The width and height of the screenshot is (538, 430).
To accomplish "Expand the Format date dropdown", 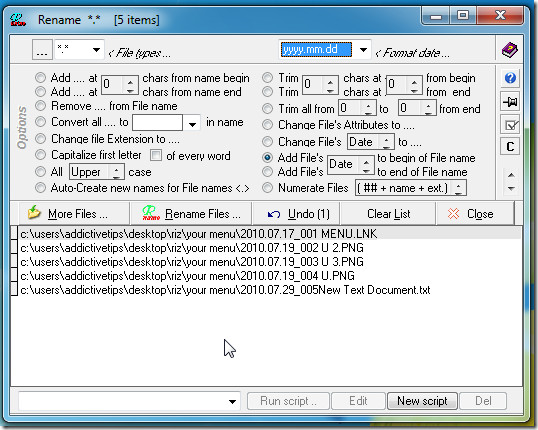I will click(363, 50).
